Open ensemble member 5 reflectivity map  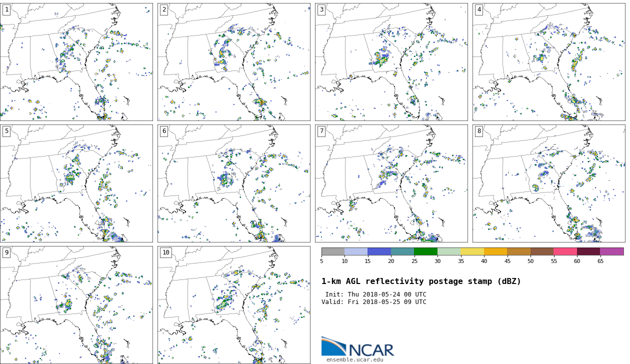coord(76,183)
